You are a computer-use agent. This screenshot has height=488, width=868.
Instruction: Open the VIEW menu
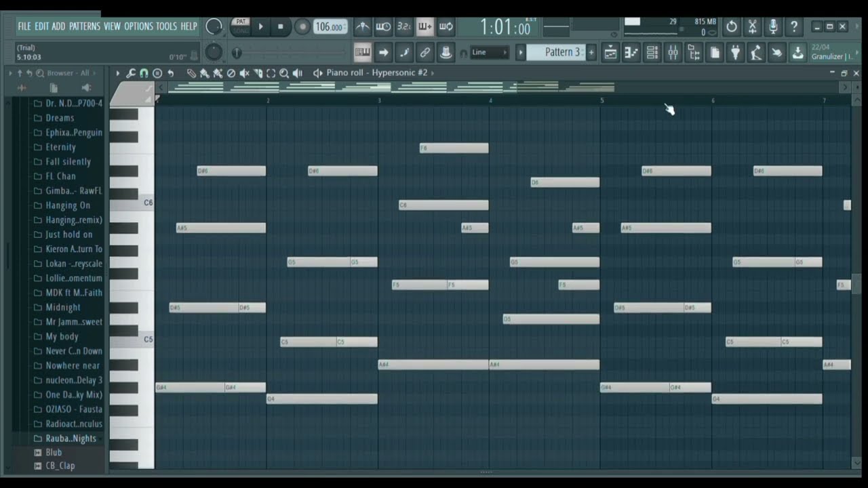[113, 26]
